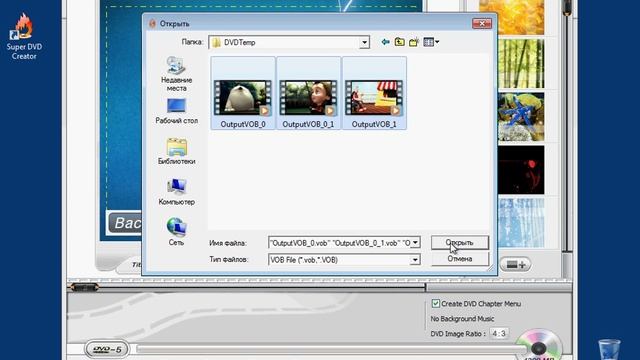This screenshot has height=360, width=640.
Task: Open the Recycle Bin on desktop
Action: tap(609, 349)
